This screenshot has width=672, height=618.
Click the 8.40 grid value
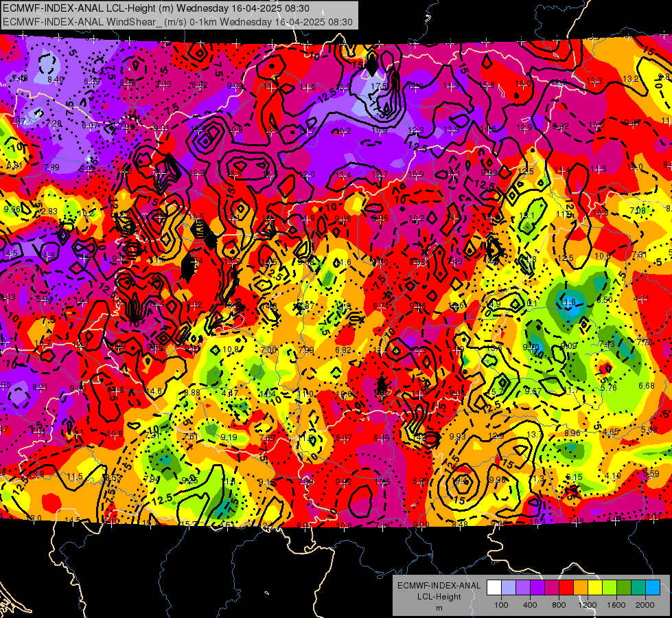[56, 80]
